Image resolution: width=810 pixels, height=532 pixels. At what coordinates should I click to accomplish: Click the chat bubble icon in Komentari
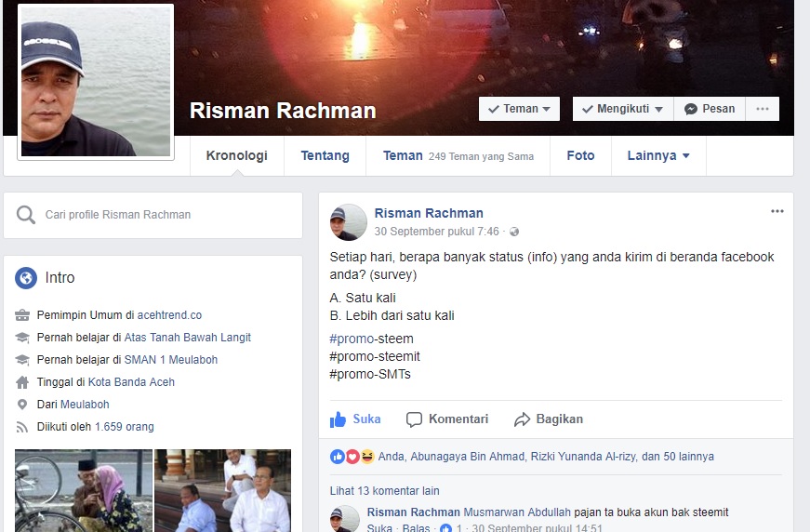(414, 419)
